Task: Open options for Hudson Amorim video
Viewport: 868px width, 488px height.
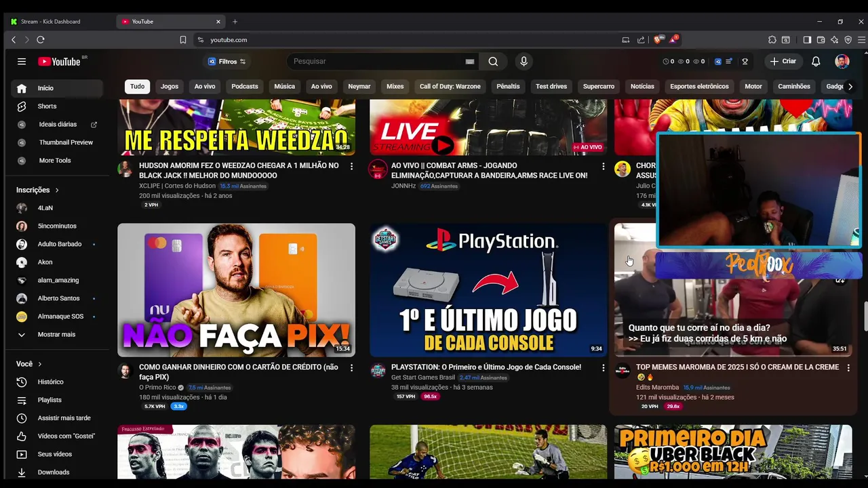Action: (x=351, y=166)
